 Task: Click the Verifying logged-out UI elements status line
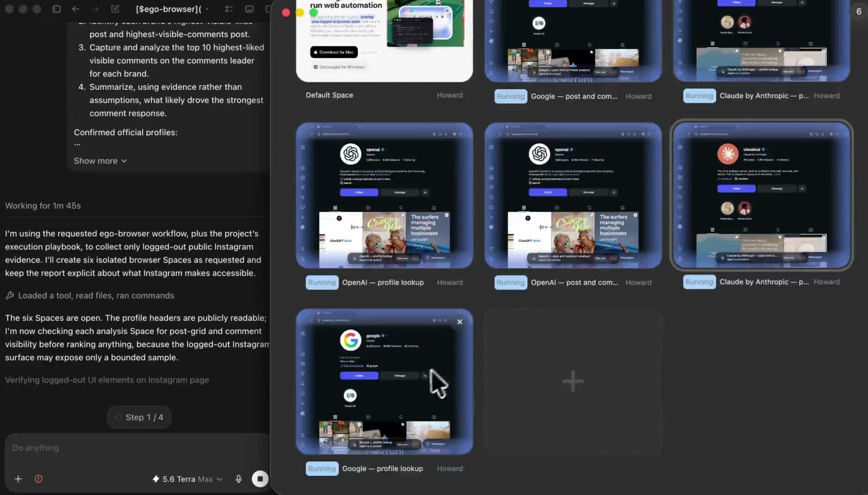coord(107,380)
